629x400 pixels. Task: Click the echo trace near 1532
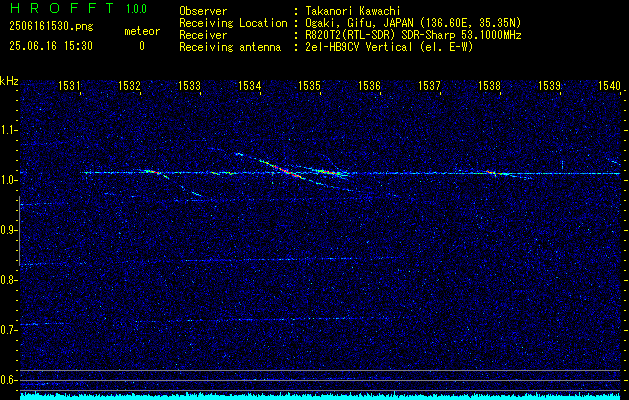pos(154,173)
